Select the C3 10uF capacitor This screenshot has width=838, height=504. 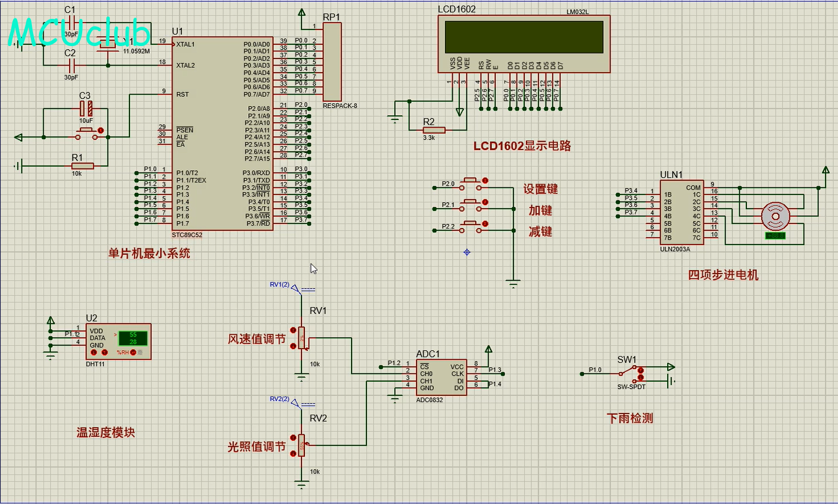coord(86,108)
